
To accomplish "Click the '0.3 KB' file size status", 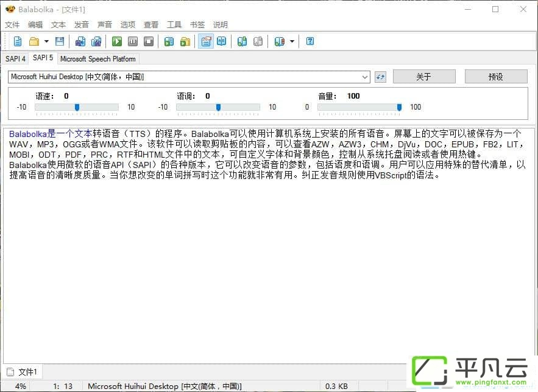I will coord(336,386).
